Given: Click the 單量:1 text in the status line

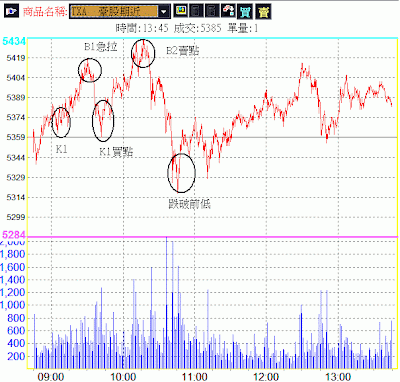Looking at the screenshot, I should pyautogui.click(x=243, y=28).
